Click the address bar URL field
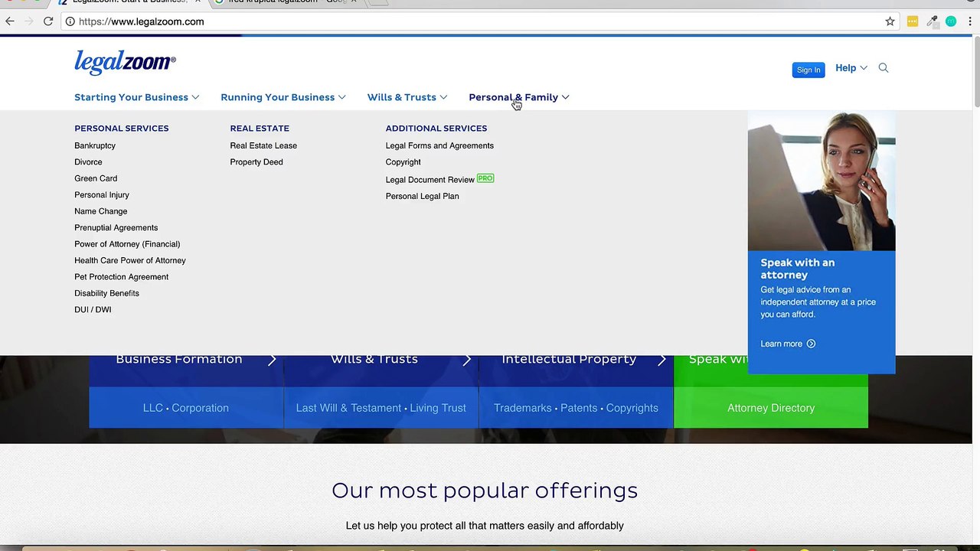This screenshot has width=980, height=551. pyautogui.click(x=475, y=21)
